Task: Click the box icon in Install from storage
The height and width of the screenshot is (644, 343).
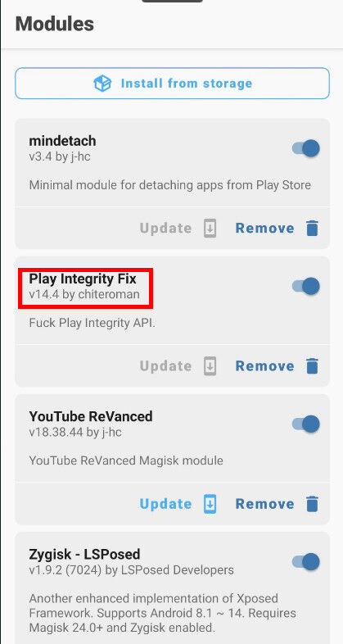Action: 102,84
